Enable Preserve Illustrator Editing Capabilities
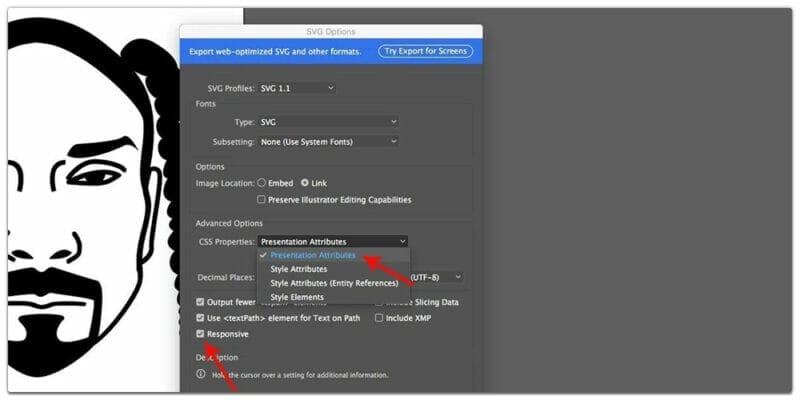The height and width of the screenshot is (400, 800). (261, 200)
